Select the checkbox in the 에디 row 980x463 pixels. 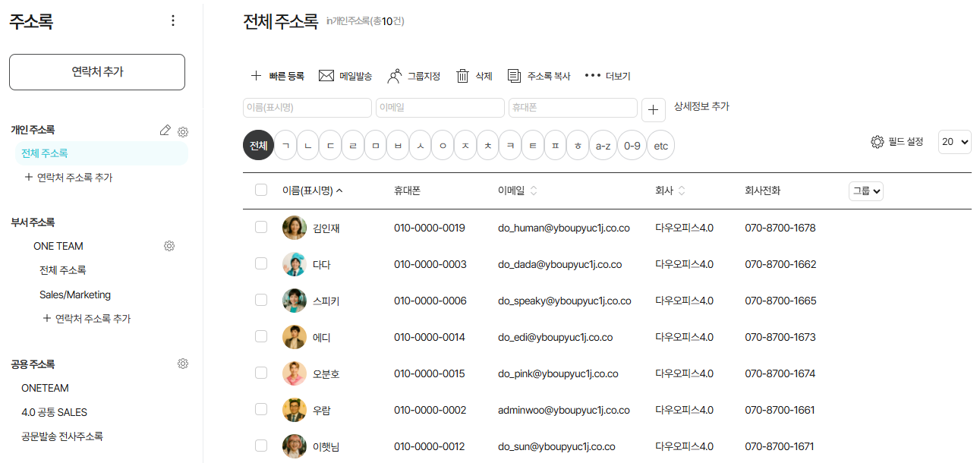point(261,336)
